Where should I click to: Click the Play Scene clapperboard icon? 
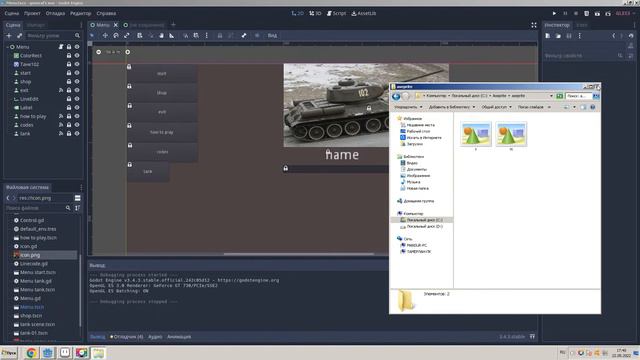click(x=597, y=13)
